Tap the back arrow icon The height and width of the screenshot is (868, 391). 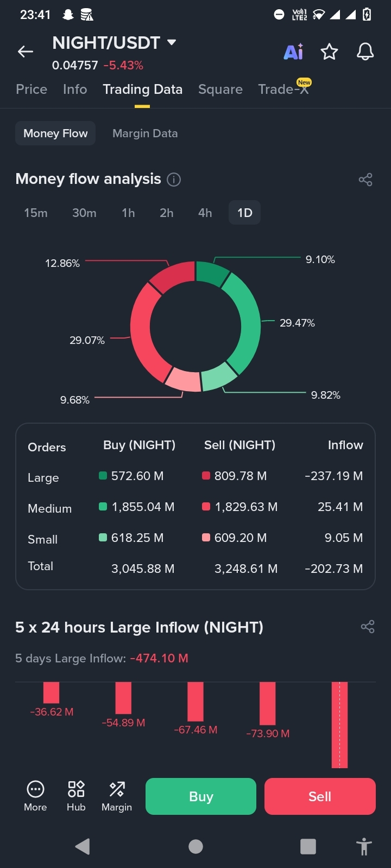coord(26,52)
